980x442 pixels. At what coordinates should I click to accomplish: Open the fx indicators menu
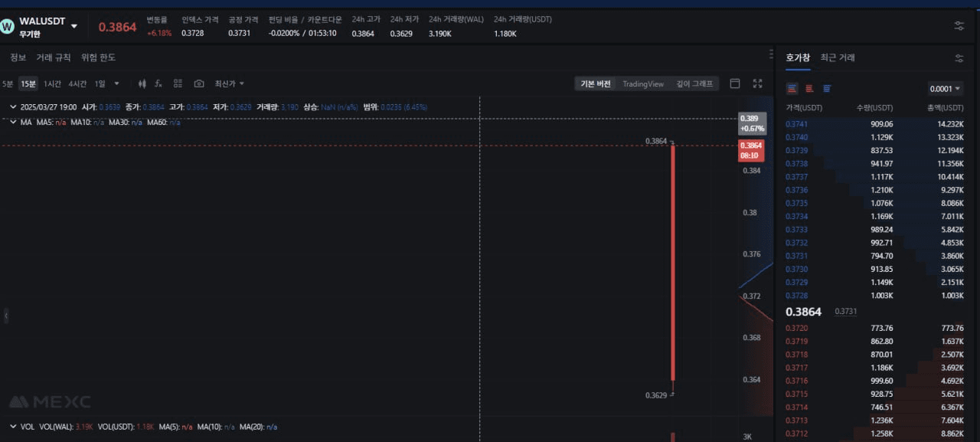pos(158,83)
